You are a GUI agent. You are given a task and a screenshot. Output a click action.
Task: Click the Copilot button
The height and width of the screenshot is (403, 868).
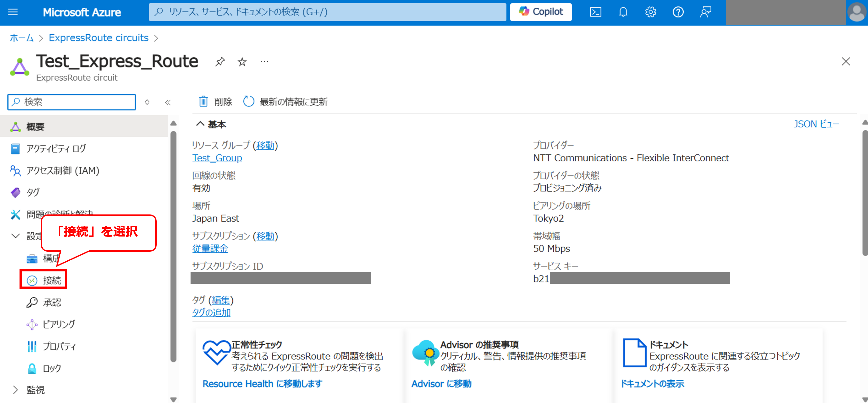coord(541,12)
